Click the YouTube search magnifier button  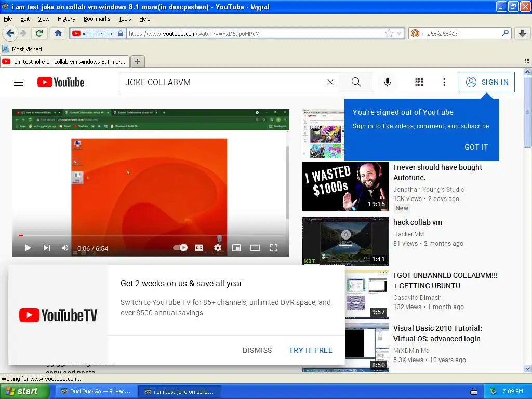356,82
